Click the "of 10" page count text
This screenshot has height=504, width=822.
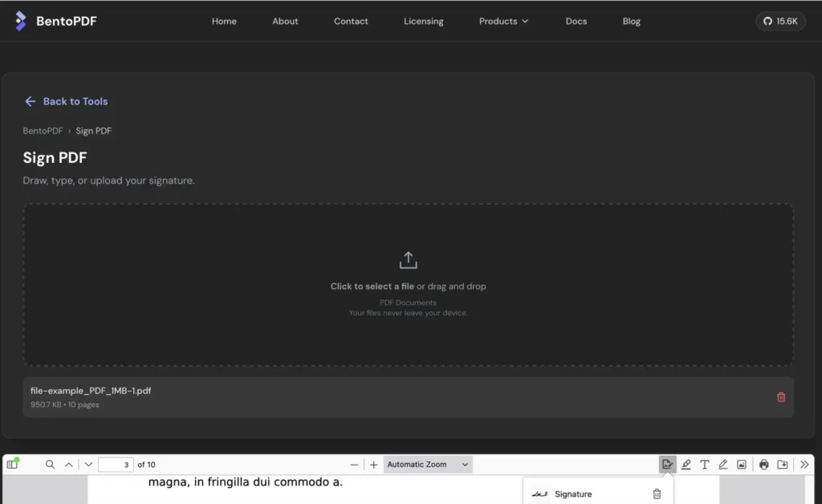pos(146,465)
